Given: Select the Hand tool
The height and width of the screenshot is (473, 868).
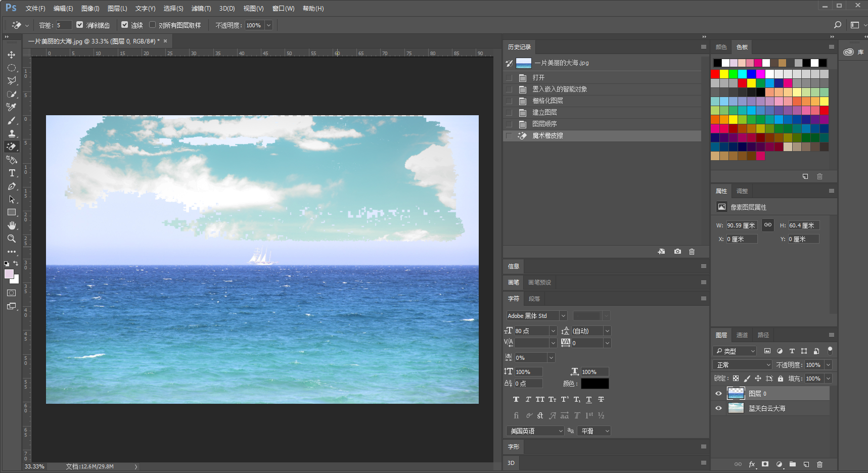Looking at the screenshot, I should [x=11, y=225].
